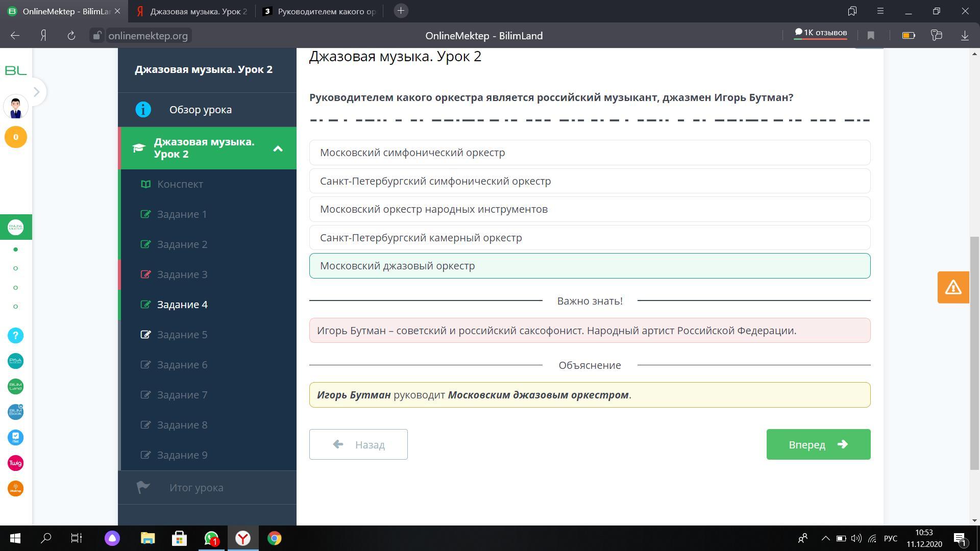Click the page vertical scrollbar

(975, 352)
